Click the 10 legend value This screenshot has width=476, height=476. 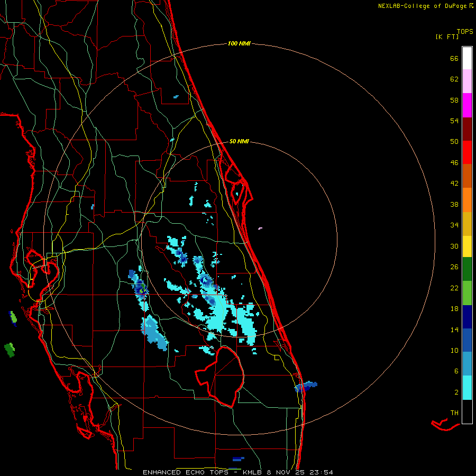point(454,350)
